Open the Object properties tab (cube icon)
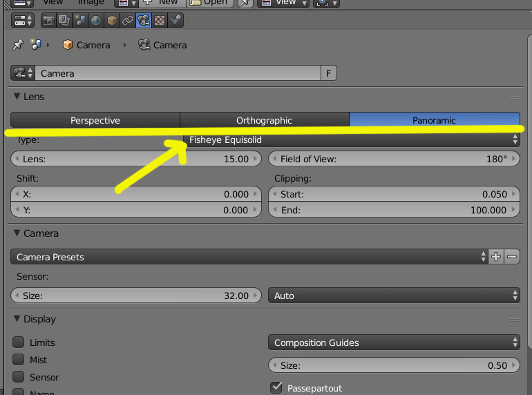 (x=112, y=21)
